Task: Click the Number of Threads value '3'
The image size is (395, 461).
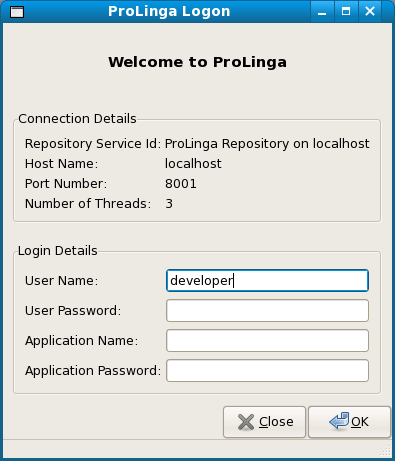Action: click(x=169, y=204)
